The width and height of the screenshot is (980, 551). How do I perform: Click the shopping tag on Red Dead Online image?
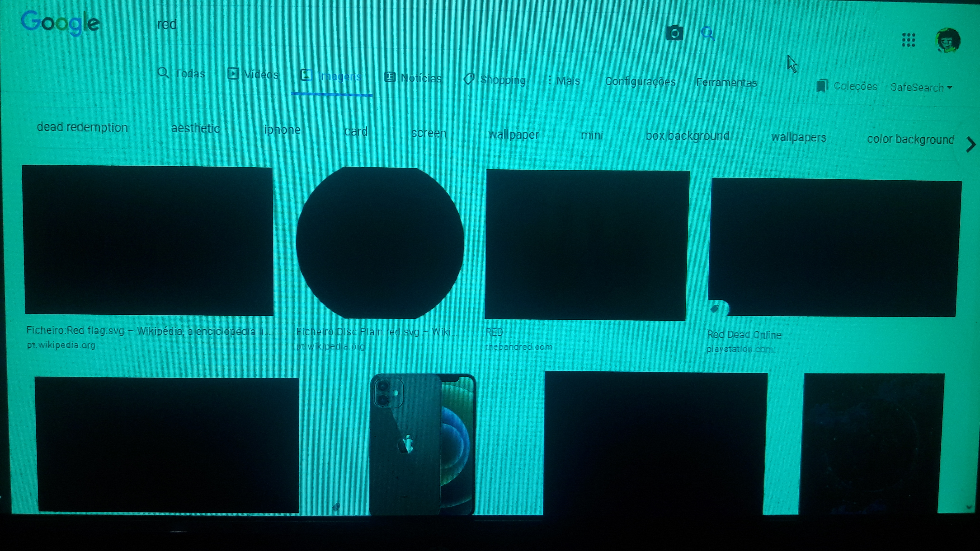point(715,309)
